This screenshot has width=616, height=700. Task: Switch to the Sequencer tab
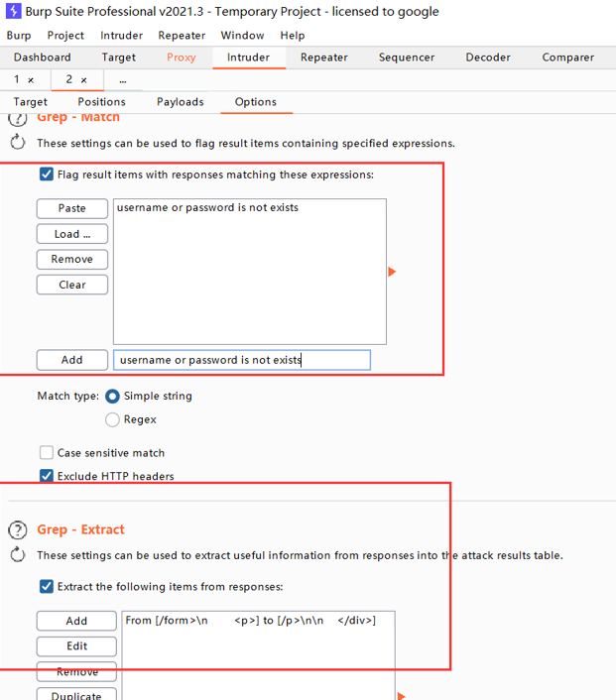(407, 58)
